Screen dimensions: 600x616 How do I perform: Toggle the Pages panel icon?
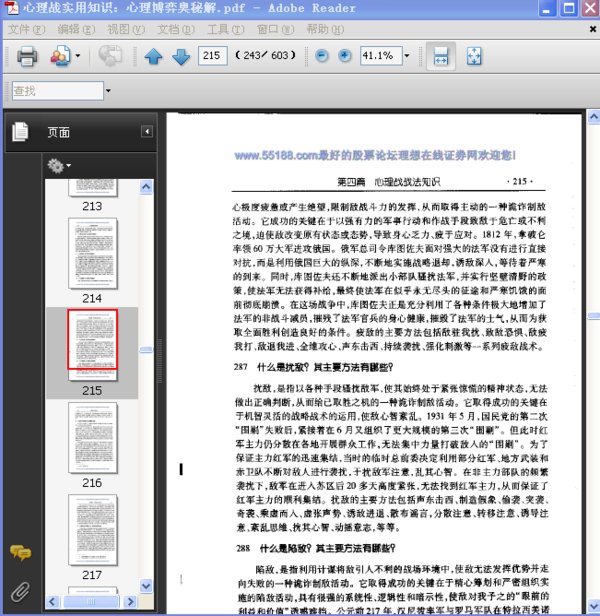20,132
